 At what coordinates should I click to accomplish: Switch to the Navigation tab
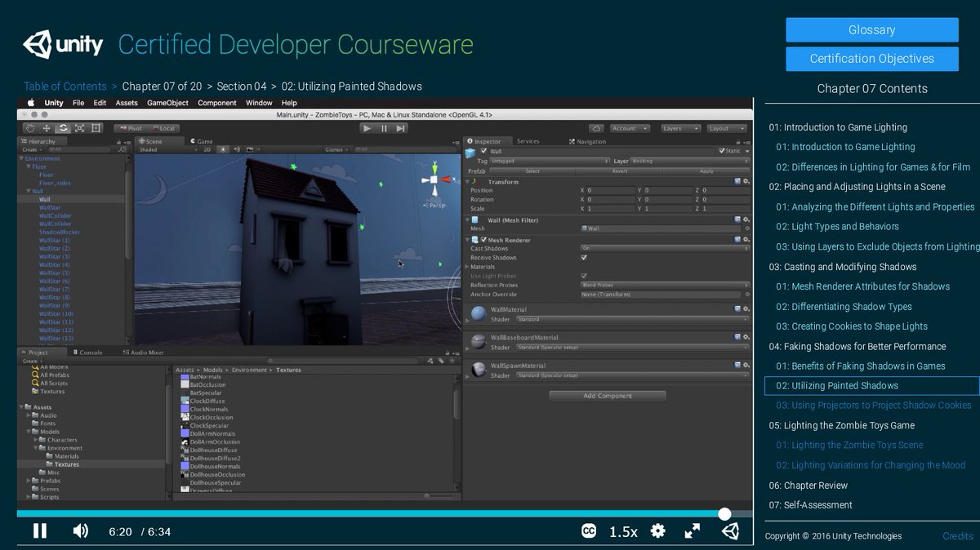(x=587, y=141)
